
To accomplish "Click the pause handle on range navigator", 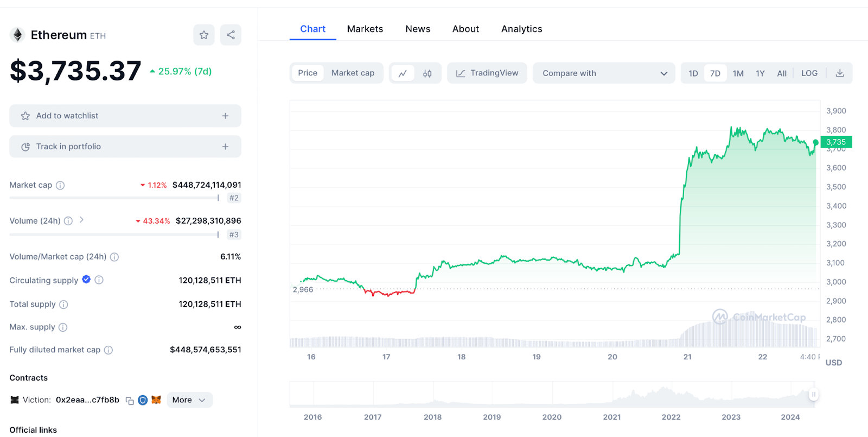I will coord(813,395).
